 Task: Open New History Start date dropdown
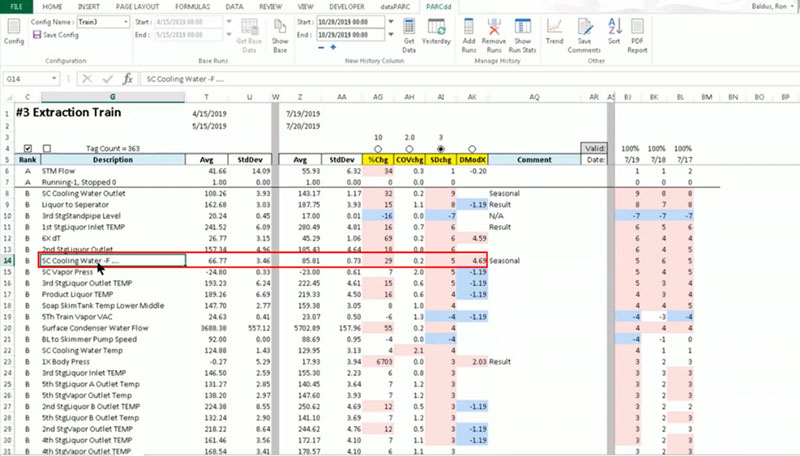coord(390,22)
